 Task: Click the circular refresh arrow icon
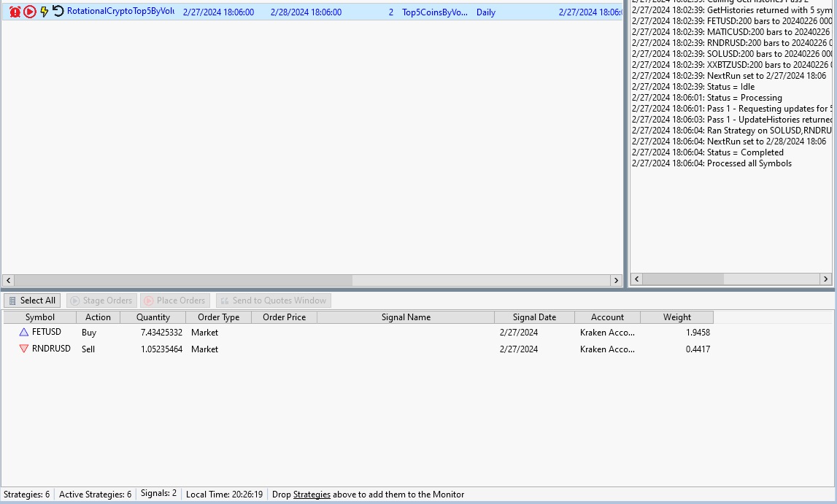[58, 12]
